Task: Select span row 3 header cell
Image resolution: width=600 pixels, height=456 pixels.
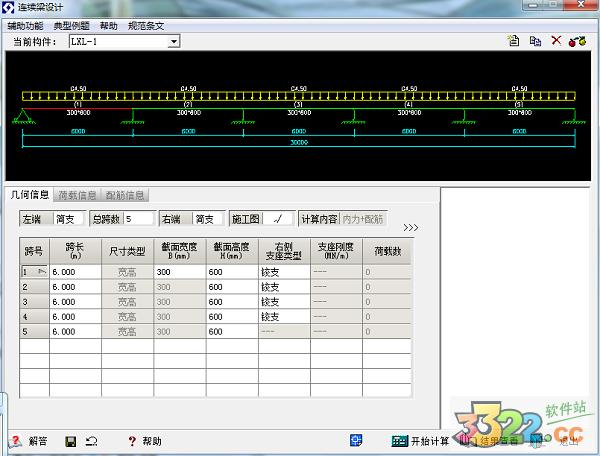Action: click(34, 302)
